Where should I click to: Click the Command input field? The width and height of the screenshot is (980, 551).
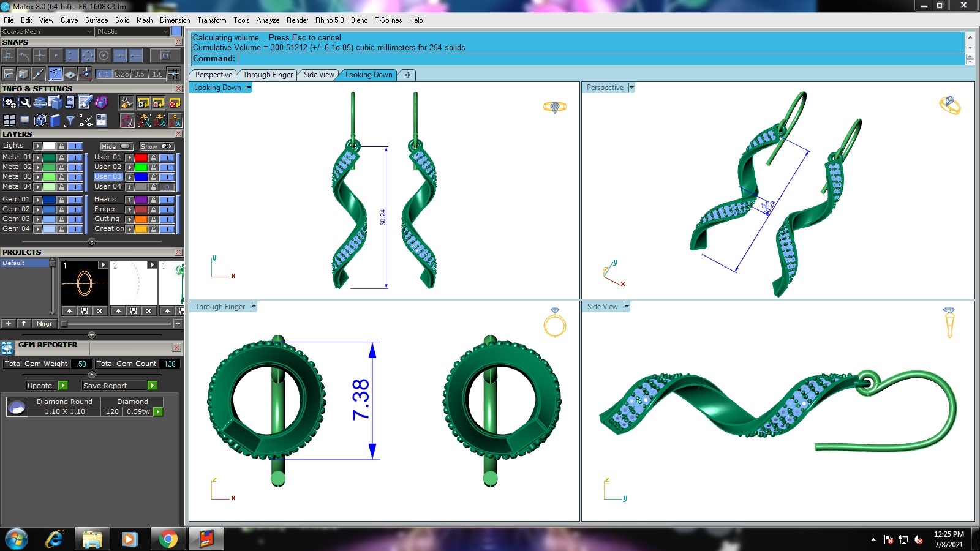click(600, 59)
